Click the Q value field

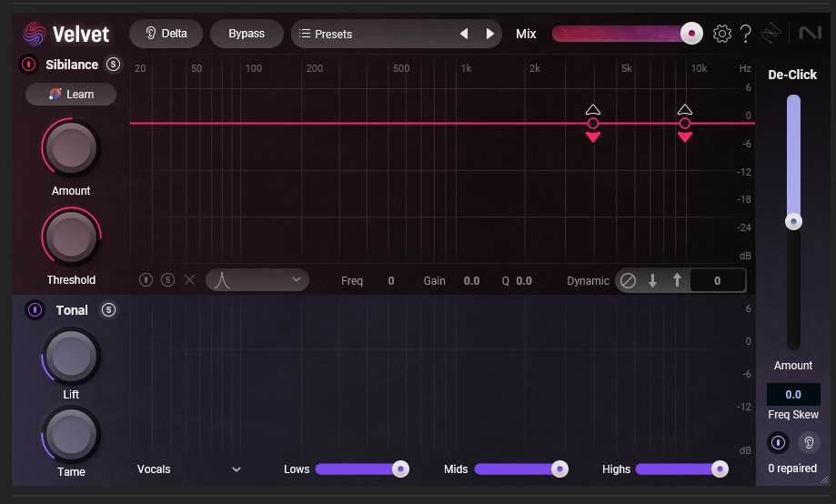coord(524,281)
